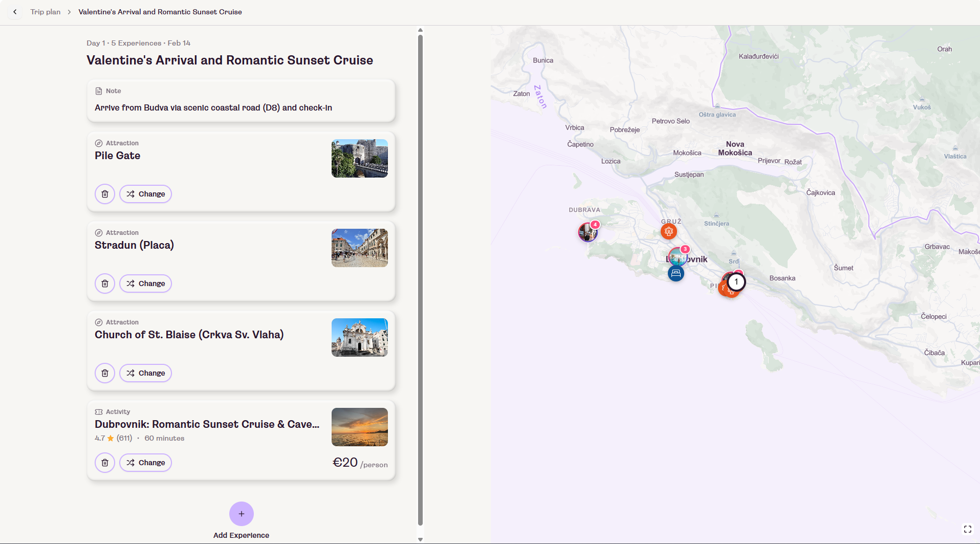The width and height of the screenshot is (980, 544).
Task: Remove the Church of St. Blaise card
Action: pos(105,373)
